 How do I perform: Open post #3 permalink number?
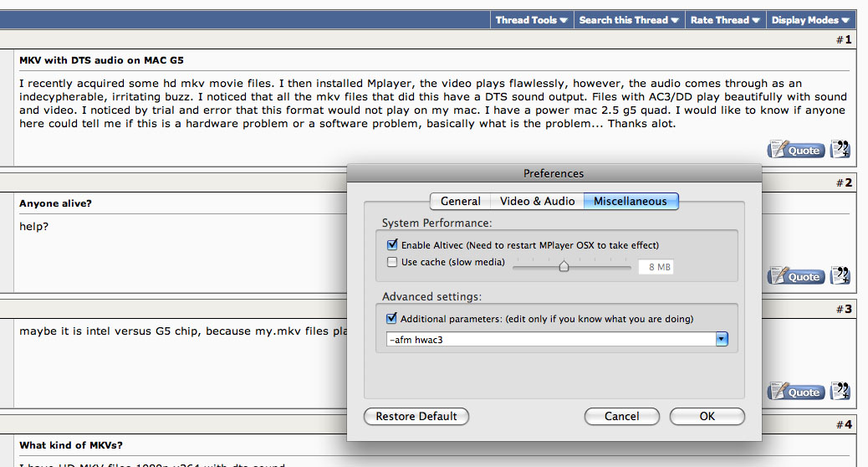[848, 309]
